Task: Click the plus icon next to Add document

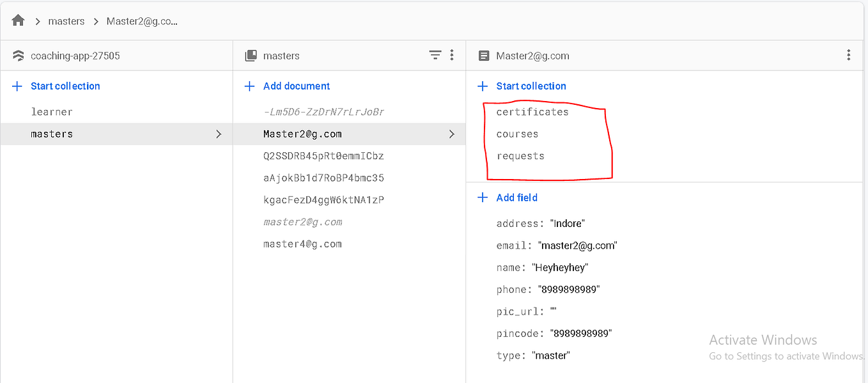Action: point(249,86)
